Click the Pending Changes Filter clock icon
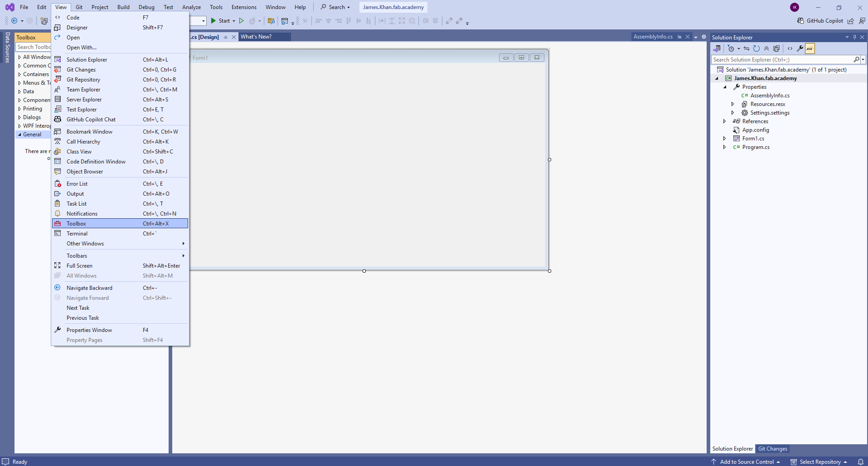Image resolution: width=868 pixels, height=466 pixels. [x=731, y=48]
